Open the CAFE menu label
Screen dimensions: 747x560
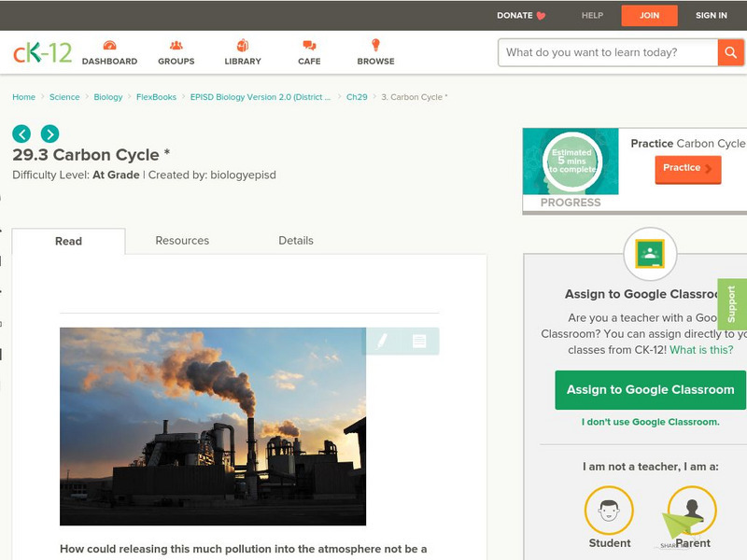tap(309, 62)
